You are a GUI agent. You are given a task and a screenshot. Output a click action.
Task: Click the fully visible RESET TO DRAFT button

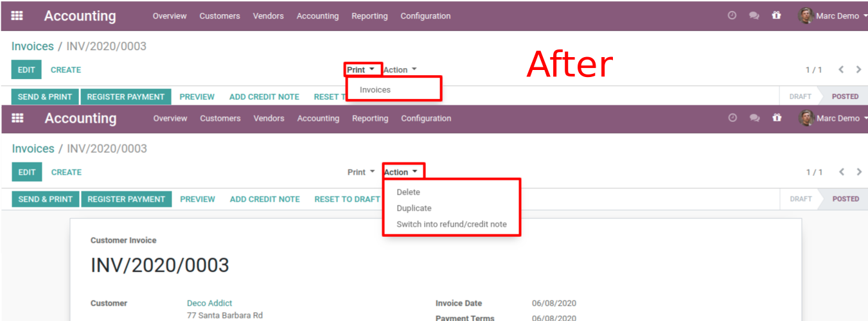pyautogui.click(x=347, y=199)
